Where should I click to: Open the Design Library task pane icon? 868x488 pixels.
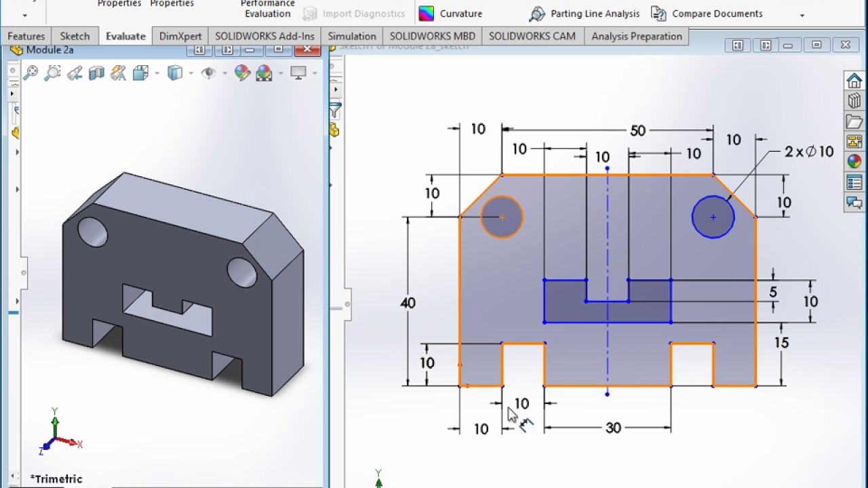coord(854,101)
